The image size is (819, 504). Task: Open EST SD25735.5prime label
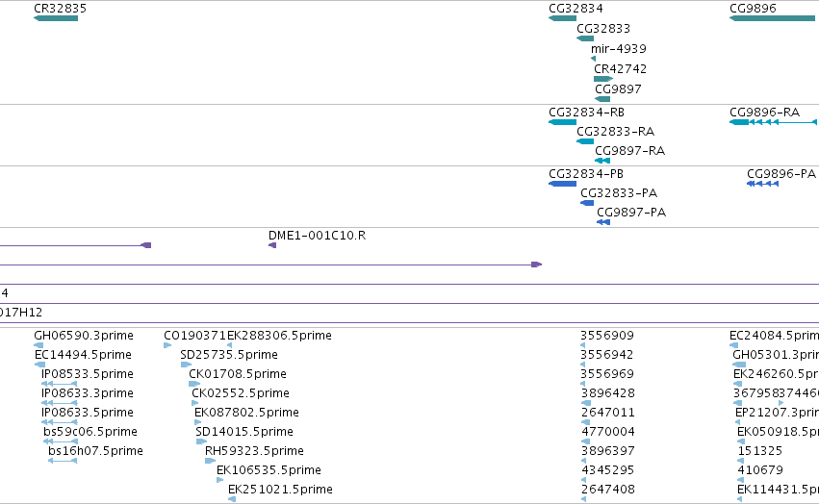[229, 355]
